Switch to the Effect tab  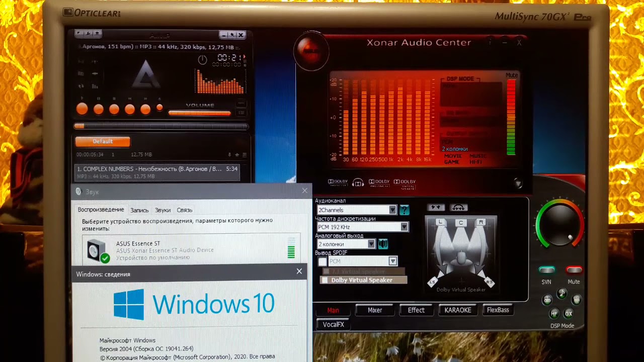click(416, 310)
